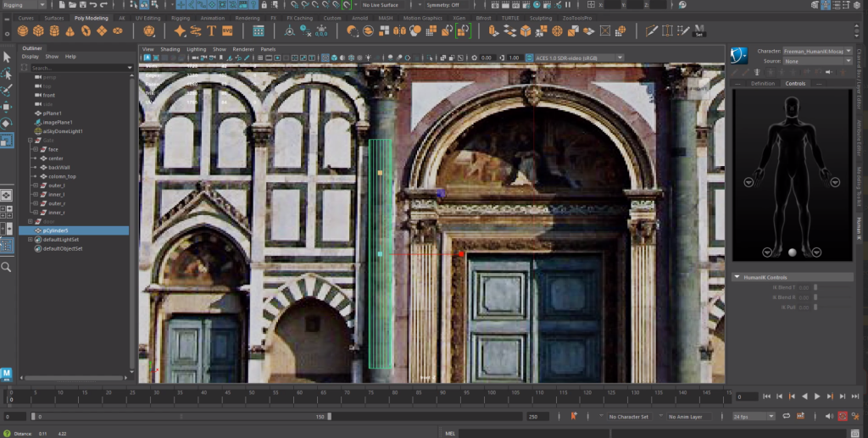868x438 pixels.
Task: Open the Character dropdown in HumanIK
Action: click(817, 51)
